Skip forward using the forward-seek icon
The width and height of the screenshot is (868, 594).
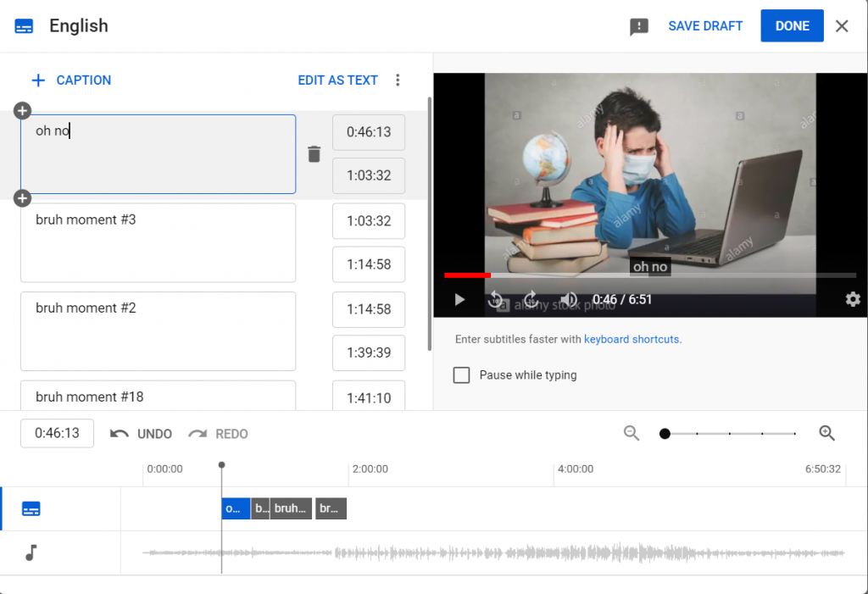coord(531,299)
